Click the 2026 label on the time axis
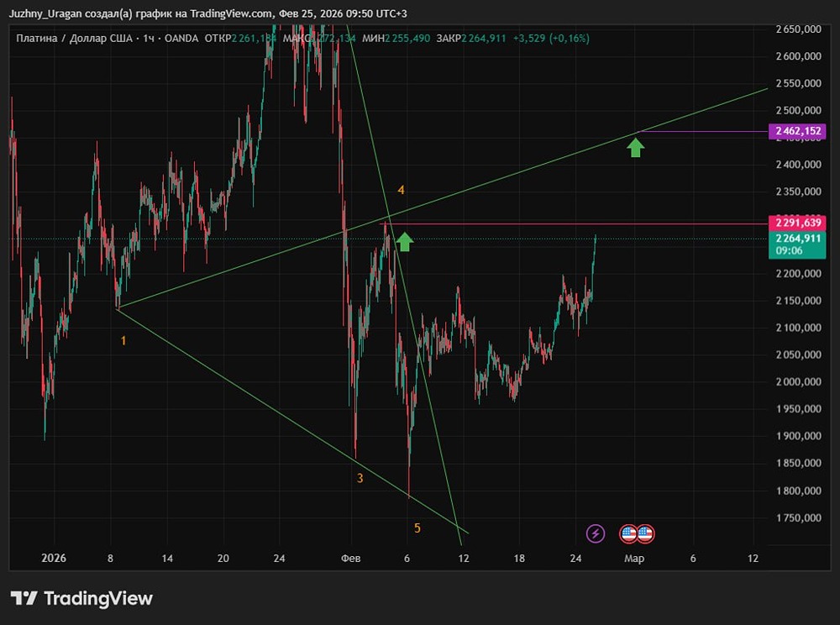Screen dimensions: 840x625 click(x=54, y=558)
